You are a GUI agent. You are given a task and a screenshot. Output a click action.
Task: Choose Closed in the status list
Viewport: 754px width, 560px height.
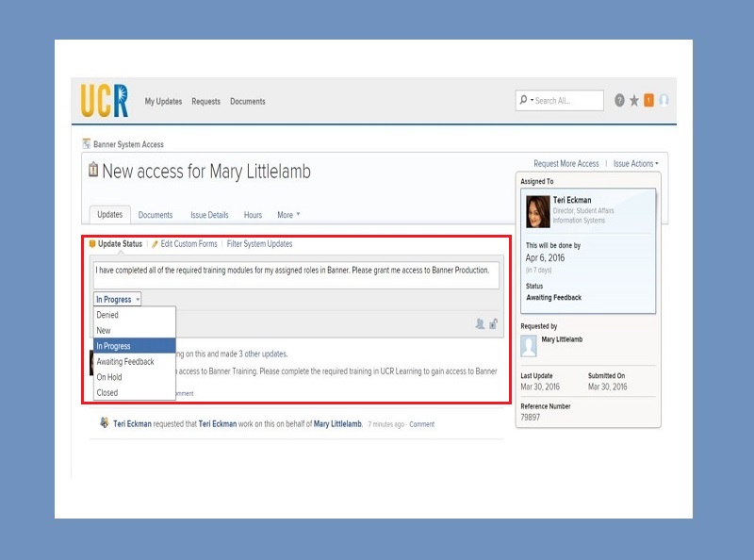click(107, 393)
